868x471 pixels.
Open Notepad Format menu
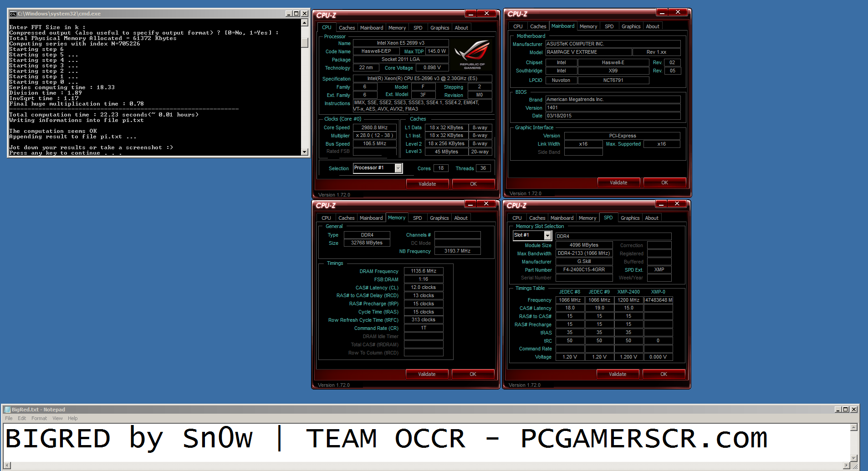click(39, 418)
